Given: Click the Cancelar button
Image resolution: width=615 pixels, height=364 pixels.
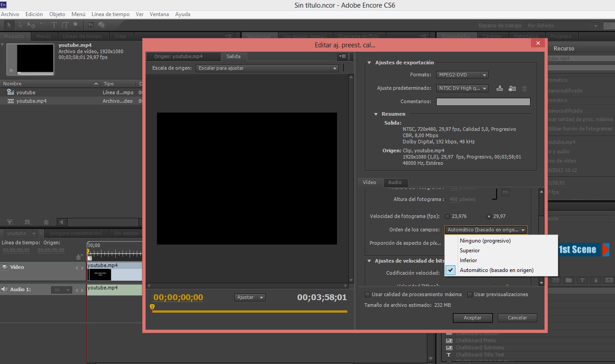Looking at the screenshot, I should click(x=517, y=318).
